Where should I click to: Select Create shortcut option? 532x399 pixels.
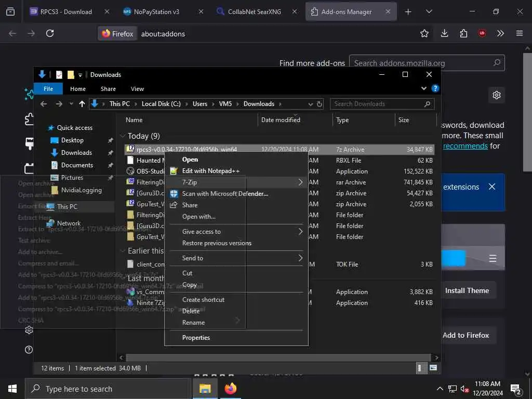(203, 300)
